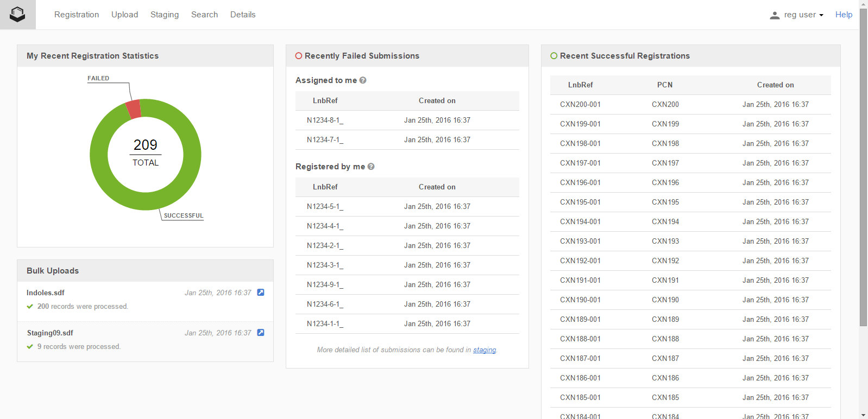Click PCN value CXN195

tap(665, 202)
